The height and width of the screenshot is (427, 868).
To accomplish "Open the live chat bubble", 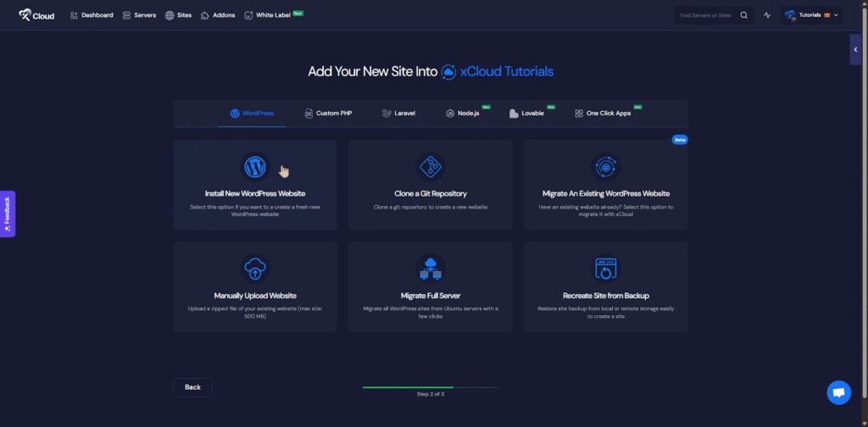I will coord(838,392).
